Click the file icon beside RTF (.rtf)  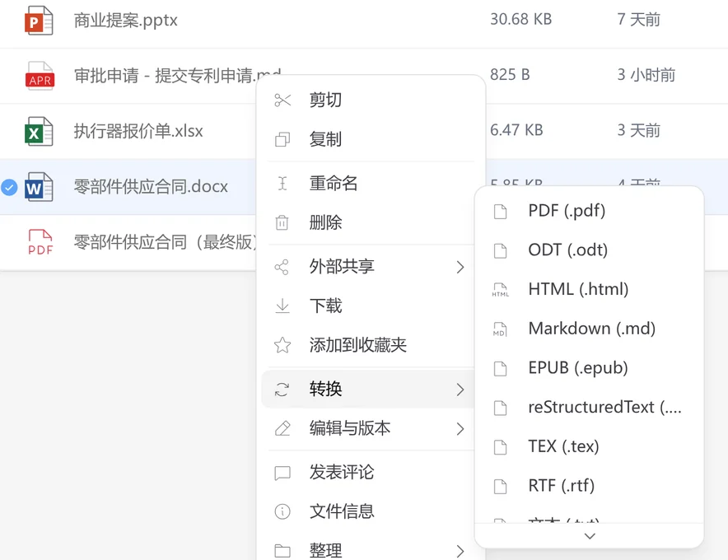(500, 487)
